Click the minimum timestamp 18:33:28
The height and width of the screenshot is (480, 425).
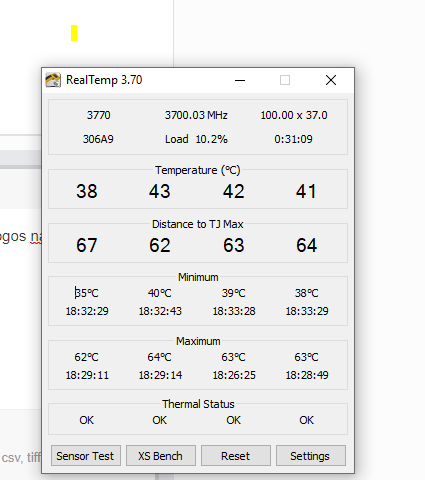(x=234, y=311)
